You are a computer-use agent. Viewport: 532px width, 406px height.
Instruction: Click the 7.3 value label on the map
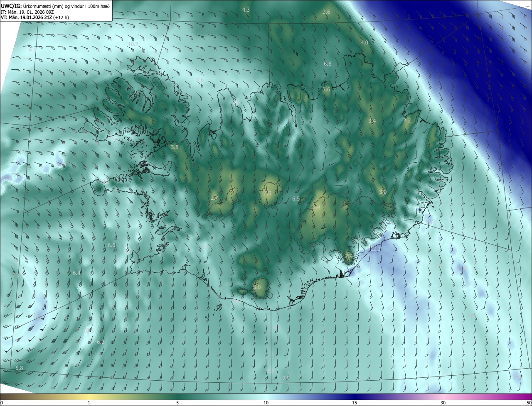(x=16, y=275)
